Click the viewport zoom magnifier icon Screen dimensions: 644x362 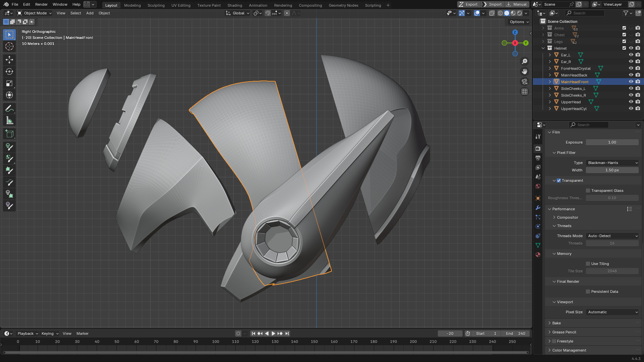click(525, 61)
